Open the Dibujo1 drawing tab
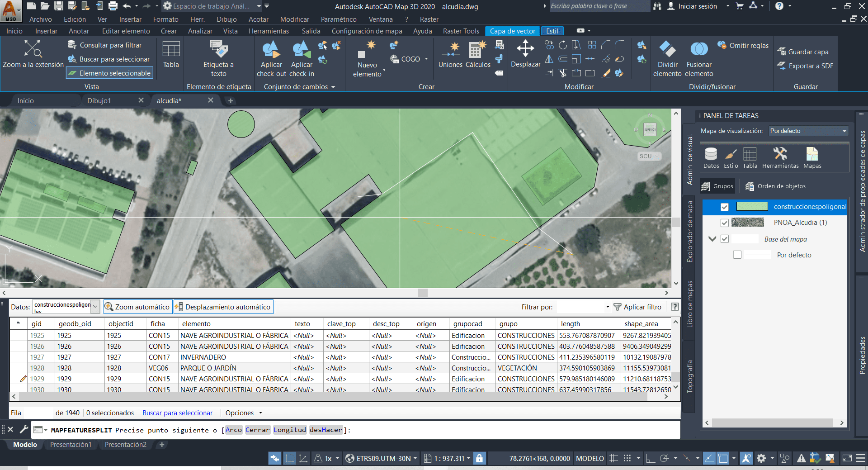868x470 pixels. tap(99, 100)
